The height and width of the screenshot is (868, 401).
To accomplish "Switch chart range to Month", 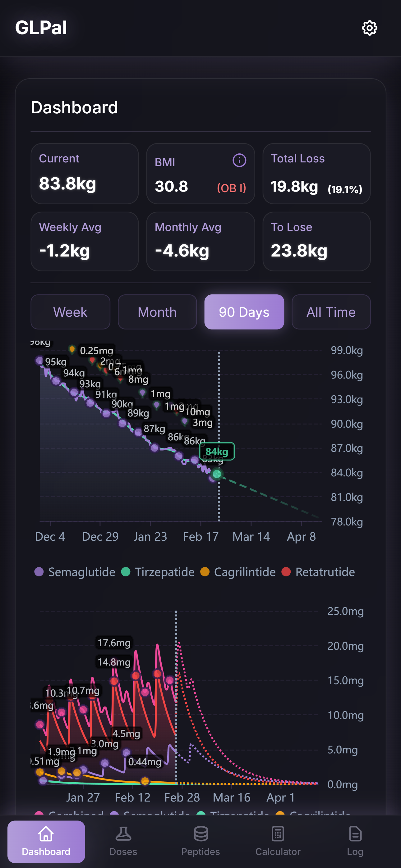I will click(157, 312).
